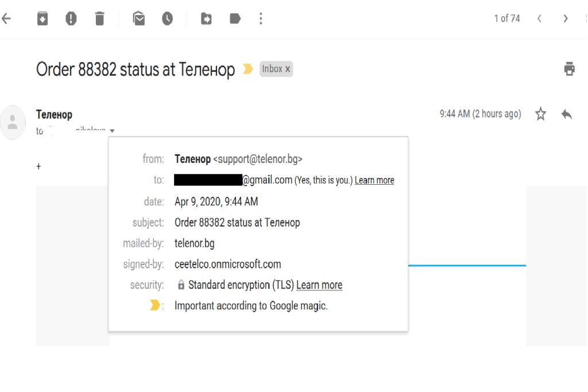
Task: Click the email subject heading
Action: pyautogui.click(x=136, y=69)
